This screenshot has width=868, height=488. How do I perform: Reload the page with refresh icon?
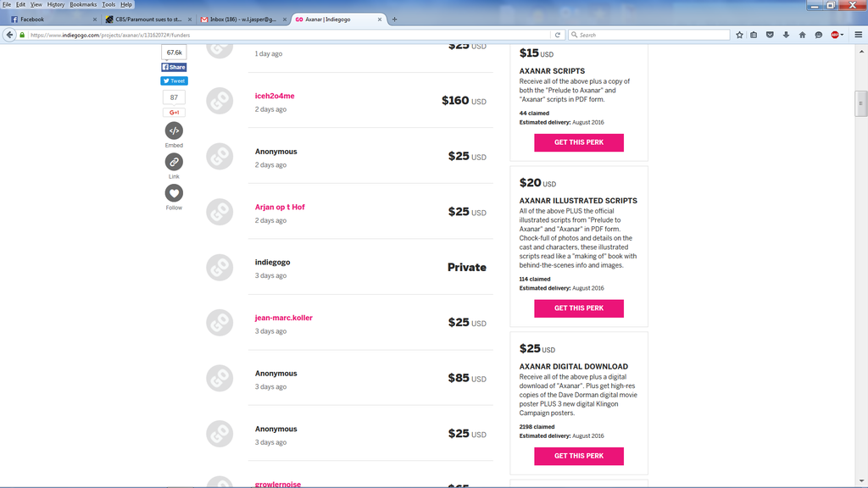(x=558, y=35)
